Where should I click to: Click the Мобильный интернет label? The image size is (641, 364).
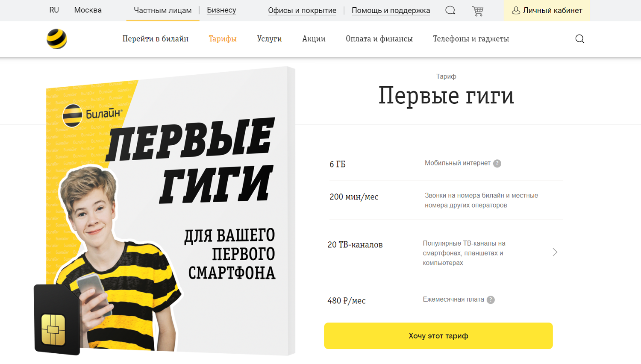pyautogui.click(x=458, y=163)
